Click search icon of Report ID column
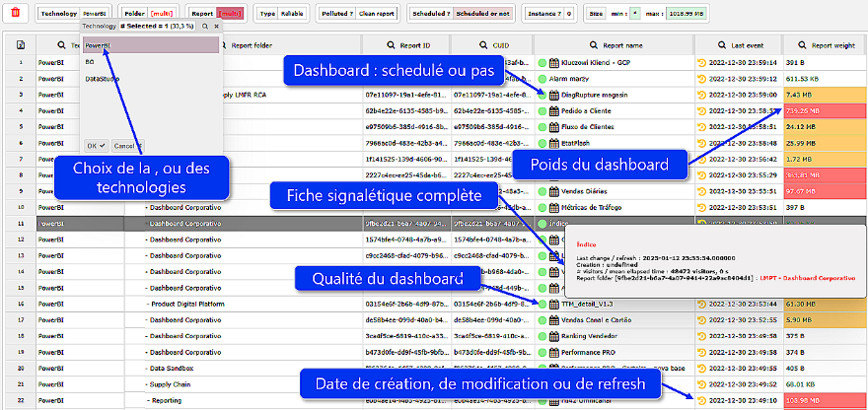Viewport: 868px width, 410px height. click(x=391, y=46)
